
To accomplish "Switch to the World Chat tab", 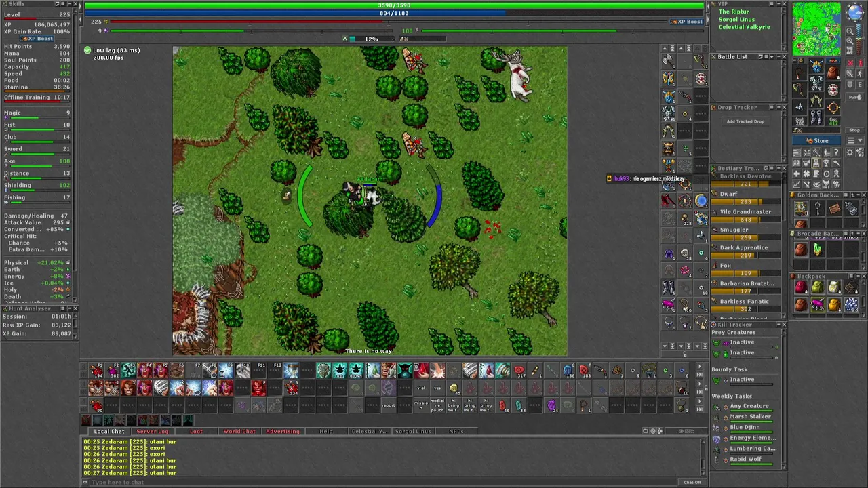I will point(239,431).
